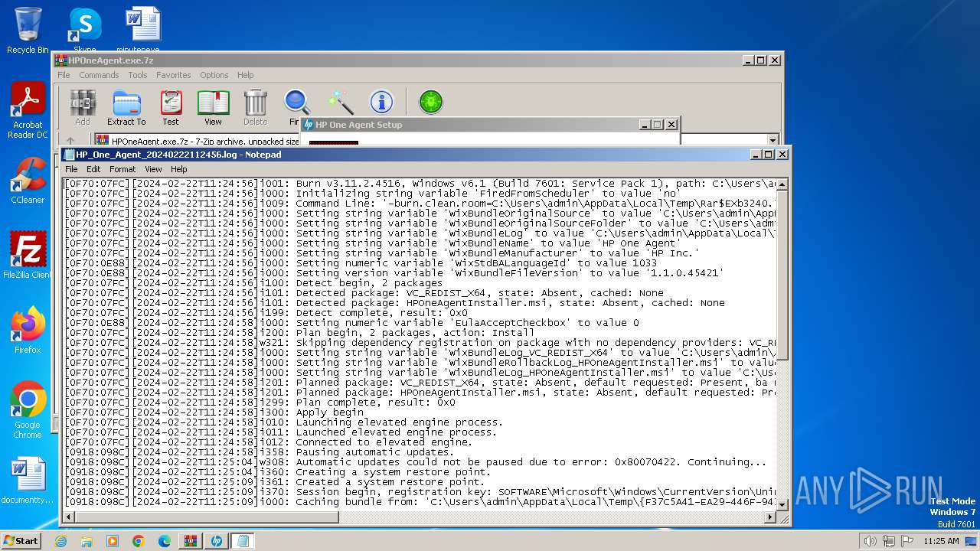
Task: Open WinRAR Commands menu
Action: tap(99, 75)
